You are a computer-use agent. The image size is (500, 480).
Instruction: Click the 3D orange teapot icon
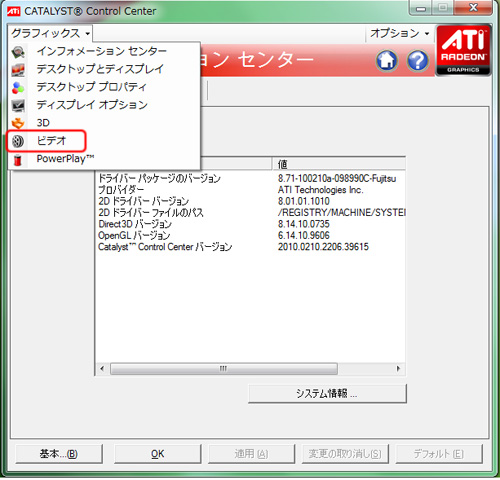[x=18, y=123]
